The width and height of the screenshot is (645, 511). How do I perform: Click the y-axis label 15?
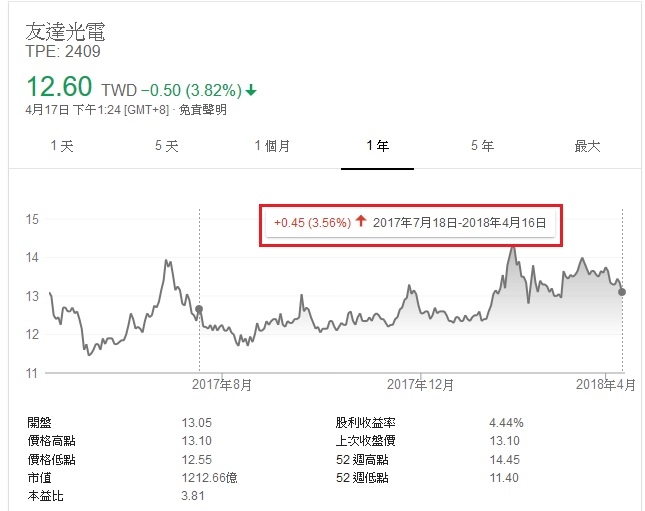tap(32, 219)
